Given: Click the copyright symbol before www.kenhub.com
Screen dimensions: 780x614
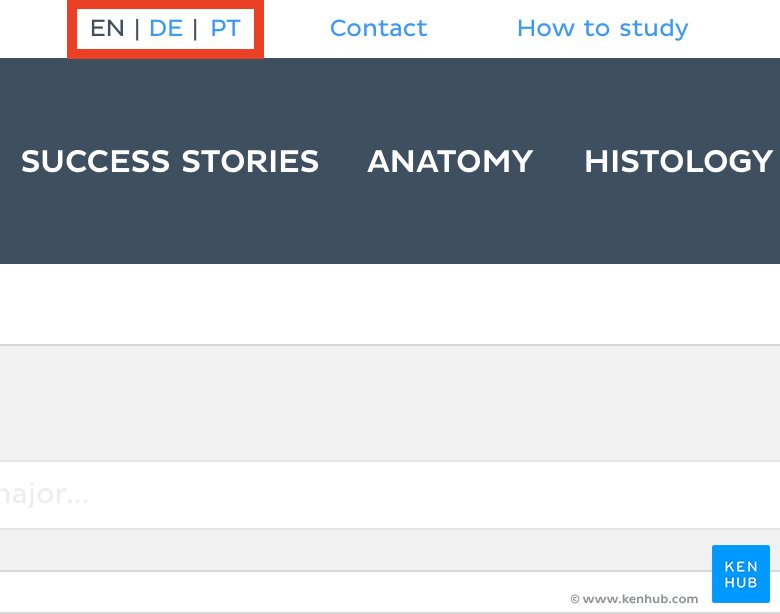Looking at the screenshot, I should 575,599.
